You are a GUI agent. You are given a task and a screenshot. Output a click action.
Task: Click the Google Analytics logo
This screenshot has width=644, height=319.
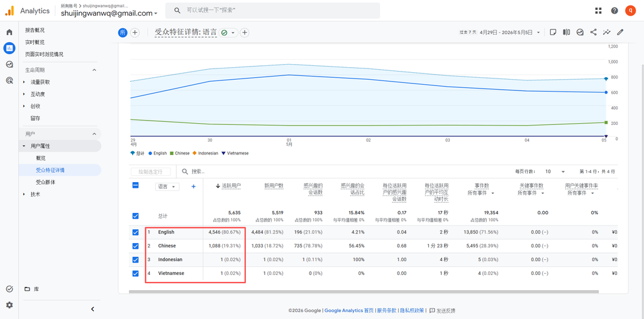tap(9, 11)
